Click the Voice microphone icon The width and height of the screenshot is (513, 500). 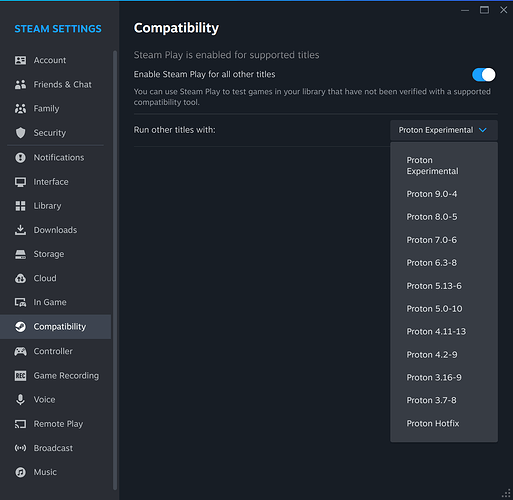[x=20, y=400]
